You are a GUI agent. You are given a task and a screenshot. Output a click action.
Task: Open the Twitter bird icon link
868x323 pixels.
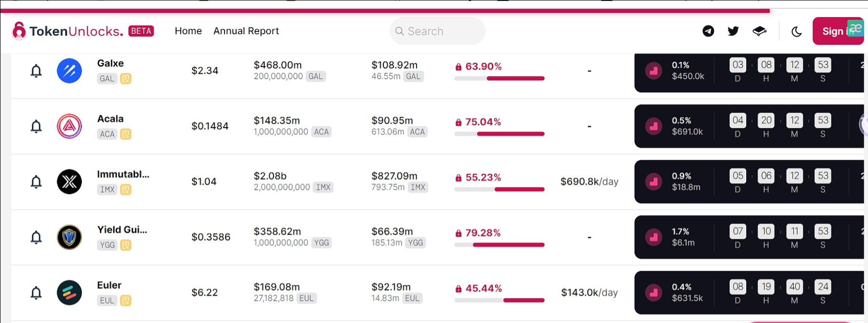(733, 31)
